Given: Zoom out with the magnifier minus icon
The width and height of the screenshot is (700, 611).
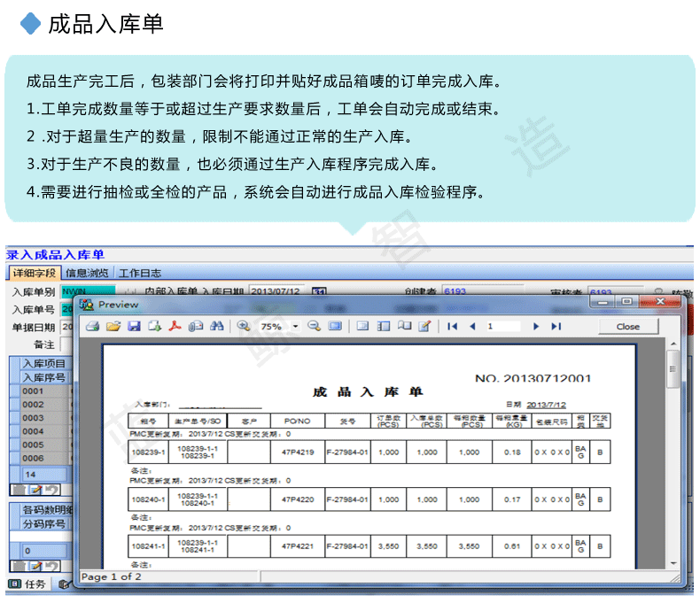Looking at the screenshot, I should point(314,327).
